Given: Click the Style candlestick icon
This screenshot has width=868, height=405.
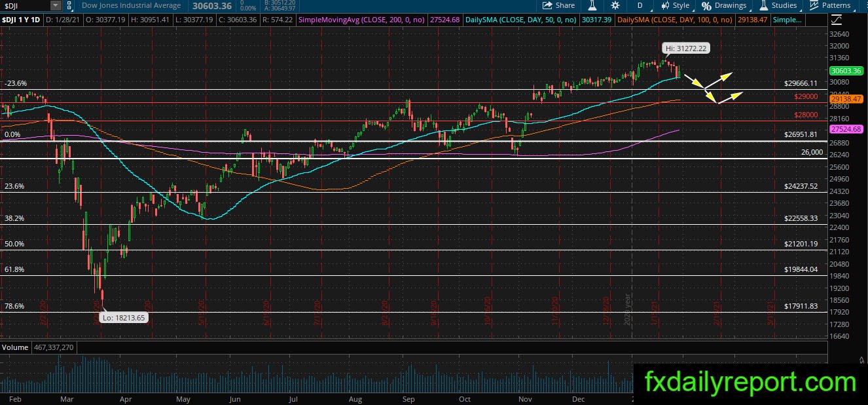Looking at the screenshot, I should pyautogui.click(x=666, y=5).
